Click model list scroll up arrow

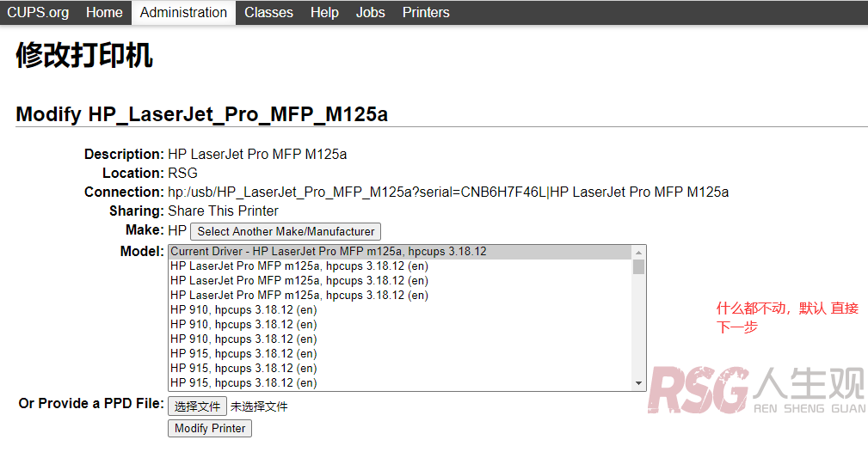click(639, 253)
